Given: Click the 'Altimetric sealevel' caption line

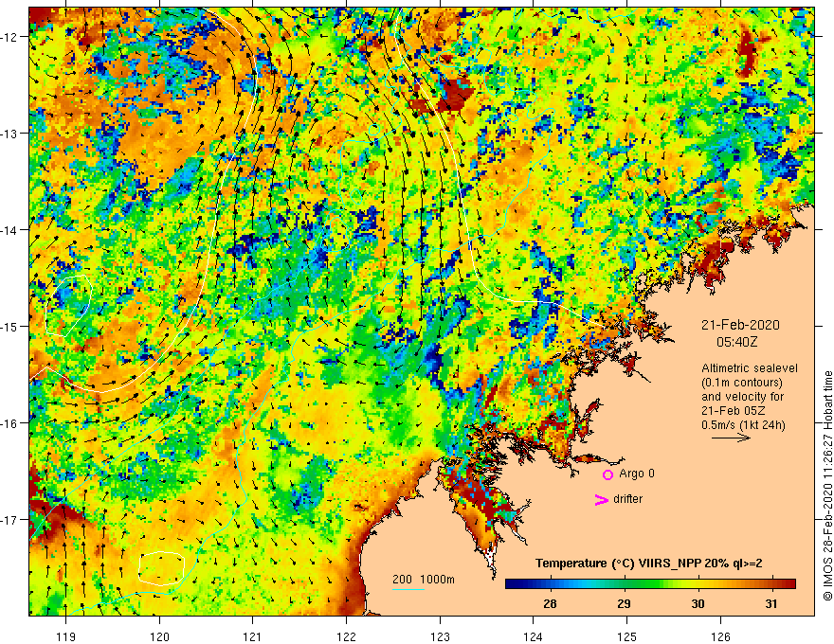Looking at the screenshot, I should tap(750, 368).
